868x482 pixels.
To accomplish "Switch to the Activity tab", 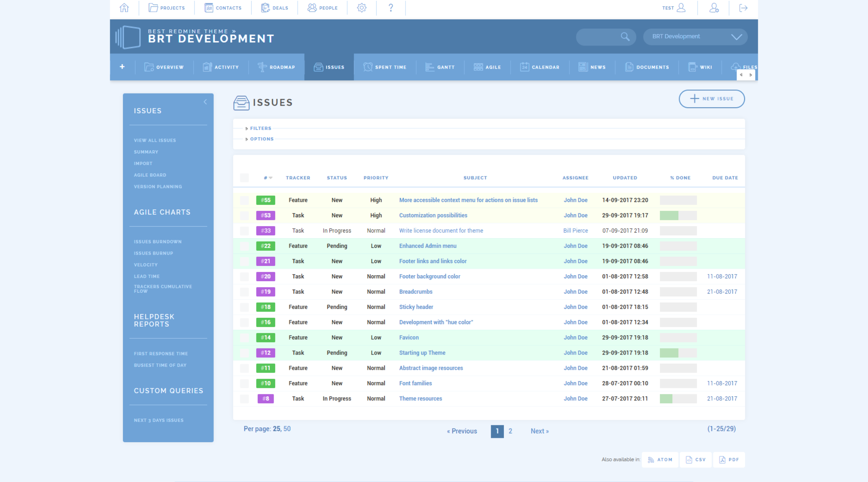I will 221,67.
